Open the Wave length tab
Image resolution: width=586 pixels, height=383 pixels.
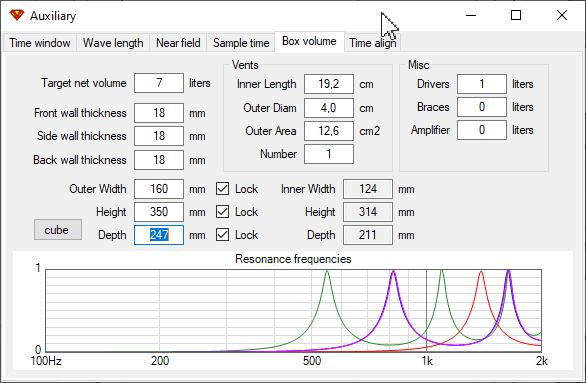point(113,43)
